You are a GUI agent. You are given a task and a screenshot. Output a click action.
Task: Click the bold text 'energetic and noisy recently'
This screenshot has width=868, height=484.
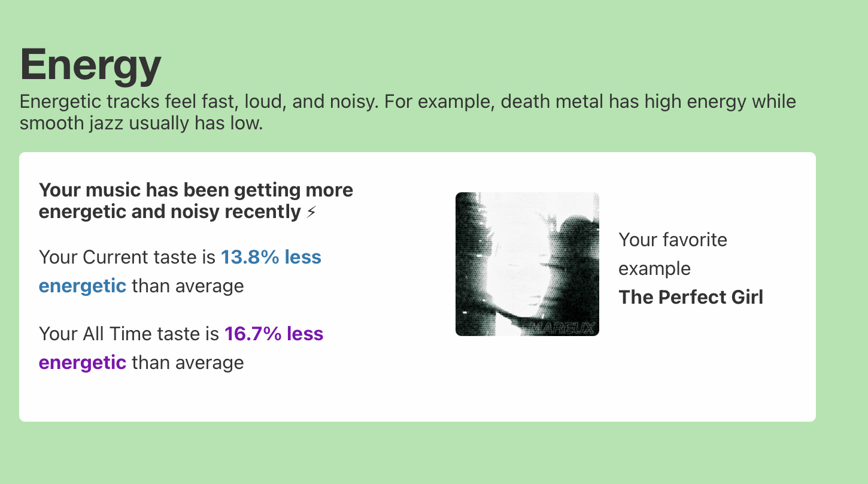pyautogui.click(x=169, y=212)
